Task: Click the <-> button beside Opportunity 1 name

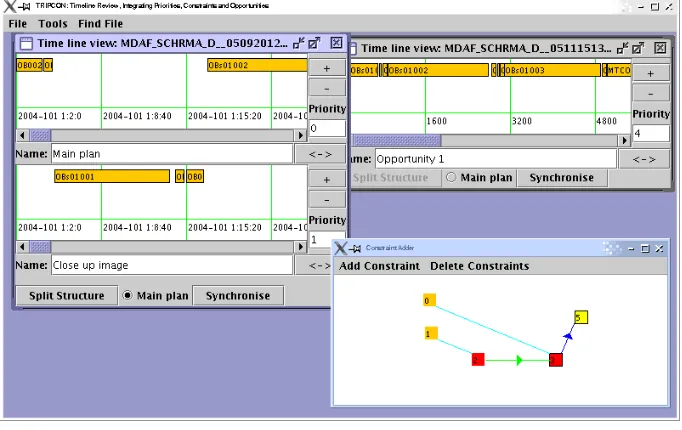Action: (x=644, y=159)
